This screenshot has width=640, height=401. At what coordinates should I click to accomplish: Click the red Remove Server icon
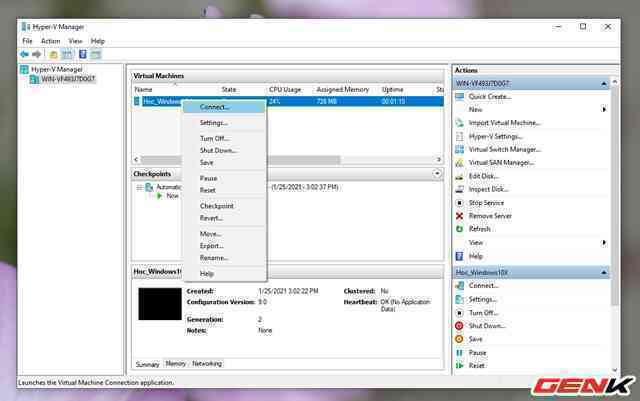click(460, 216)
